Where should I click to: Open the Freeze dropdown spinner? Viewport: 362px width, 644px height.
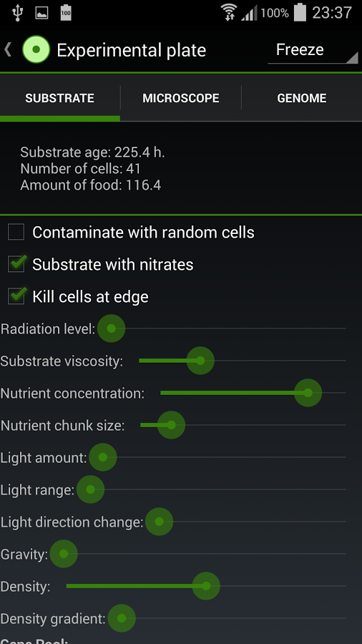[x=313, y=51]
